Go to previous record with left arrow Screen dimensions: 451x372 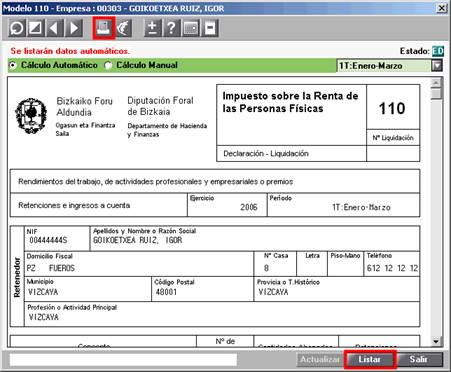pyautogui.click(x=55, y=28)
